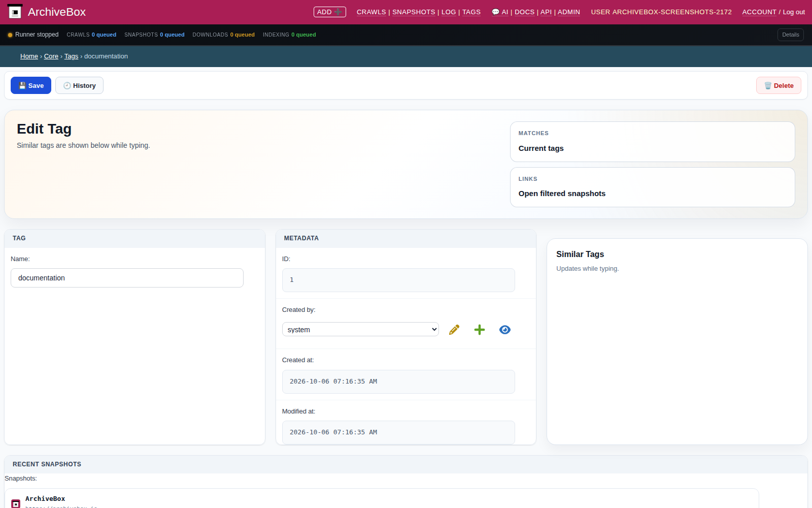This screenshot has height=508, width=812.
Task: Click the INDEXING 0 queued status
Action: [x=289, y=35]
